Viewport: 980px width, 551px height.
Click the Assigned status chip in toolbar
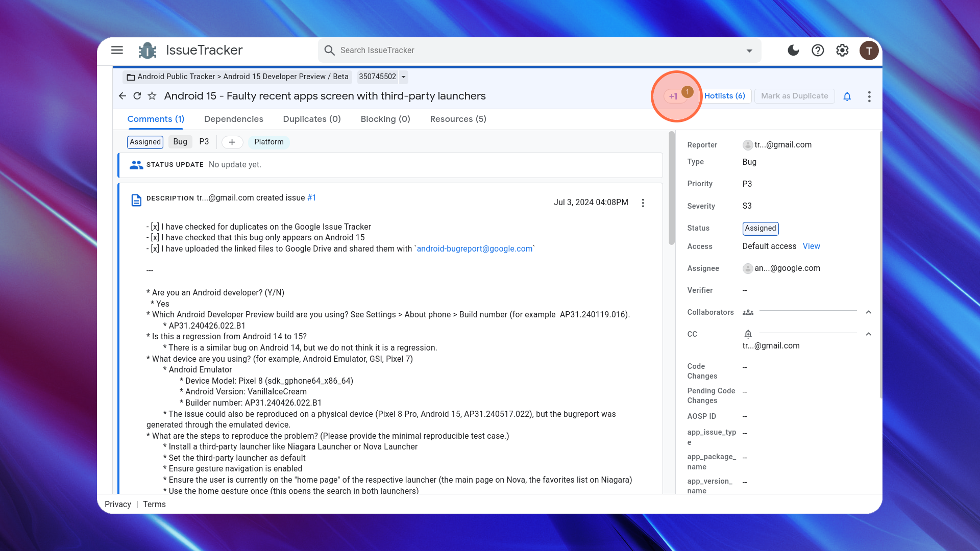[x=145, y=142]
